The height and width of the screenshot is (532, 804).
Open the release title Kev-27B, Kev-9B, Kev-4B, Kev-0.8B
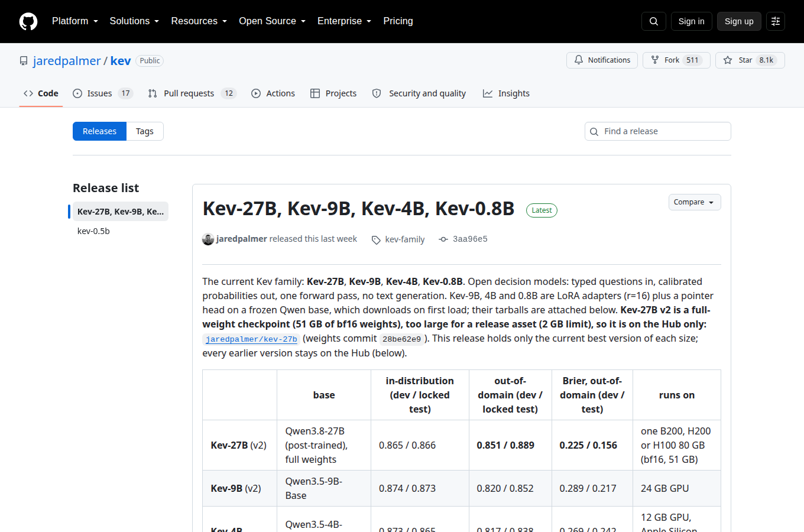pyautogui.click(x=358, y=209)
